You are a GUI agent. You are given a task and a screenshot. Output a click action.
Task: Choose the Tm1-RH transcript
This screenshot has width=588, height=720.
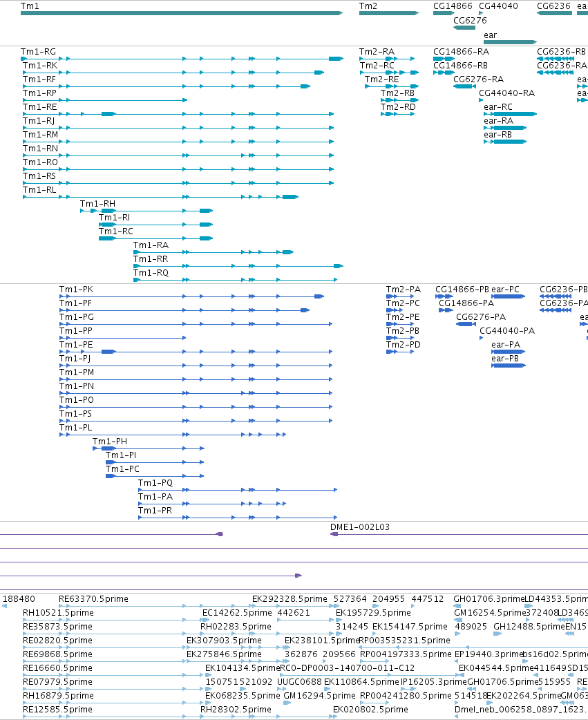[98, 203]
